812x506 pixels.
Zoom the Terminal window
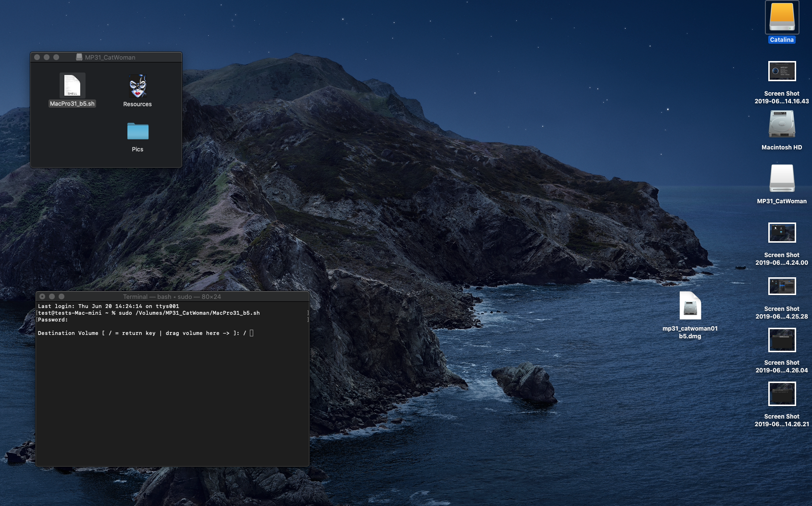(62, 296)
